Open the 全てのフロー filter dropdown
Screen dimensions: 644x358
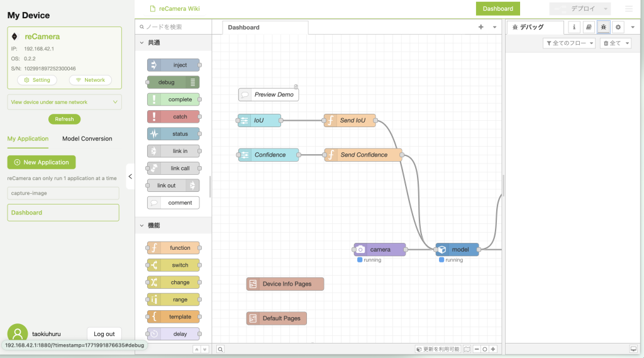point(569,43)
